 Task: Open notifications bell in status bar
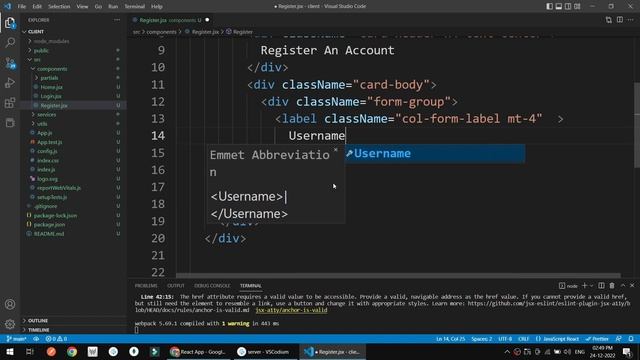point(631,339)
